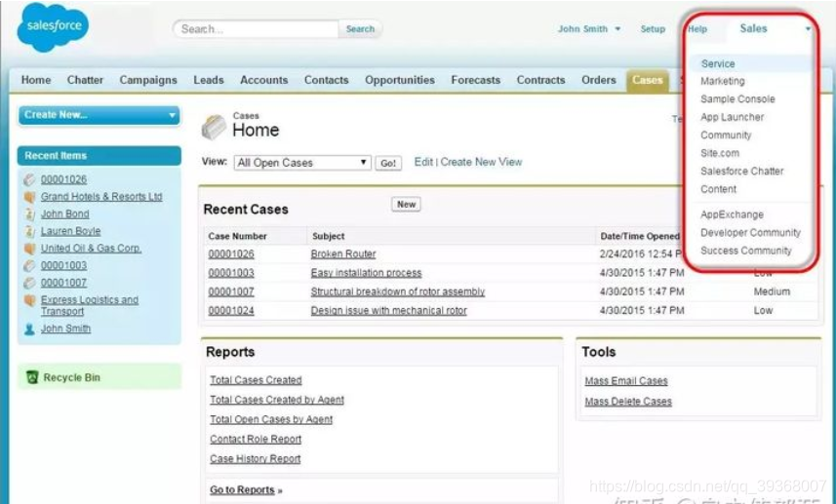Click the Salesforce cloud logo
This screenshot has width=836, height=504.
(53, 26)
